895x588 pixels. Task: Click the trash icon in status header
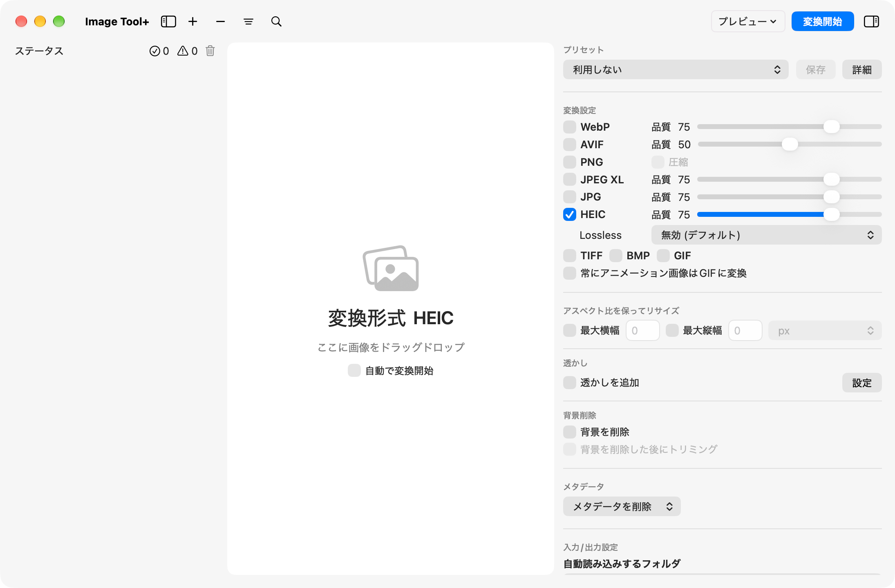(x=210, y=51)
